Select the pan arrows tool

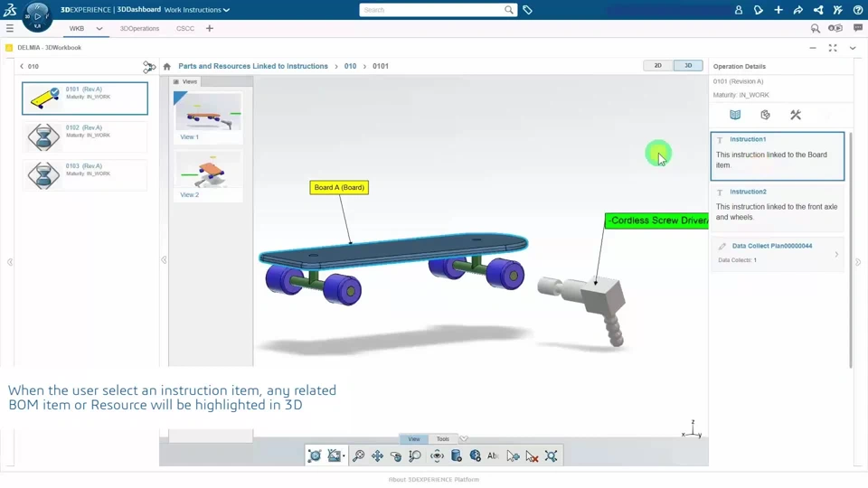(x=378, y=455)
